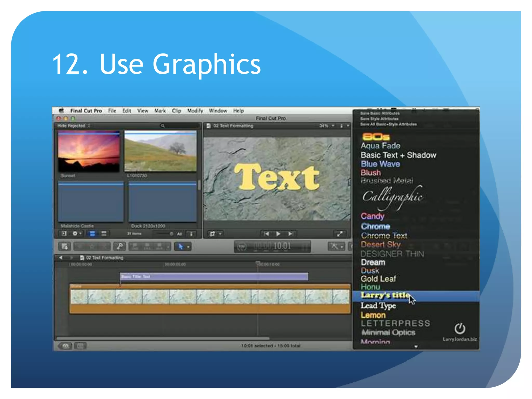
Task: Click the favorite star rating button
Action: [92, 246]
